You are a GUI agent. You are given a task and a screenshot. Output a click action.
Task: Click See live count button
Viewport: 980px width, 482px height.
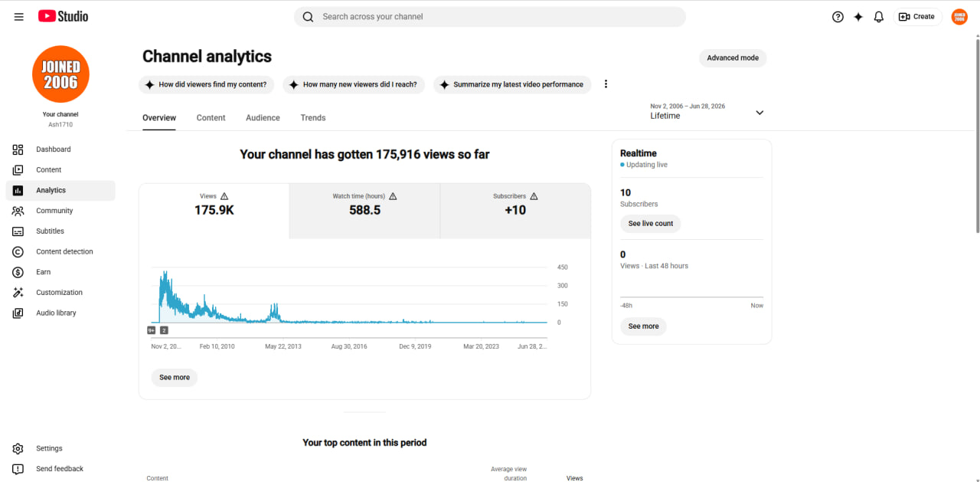tap(651, 224)
